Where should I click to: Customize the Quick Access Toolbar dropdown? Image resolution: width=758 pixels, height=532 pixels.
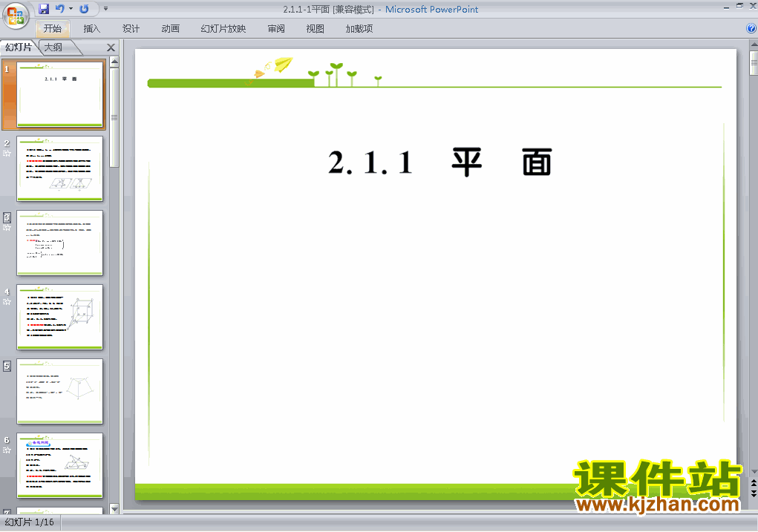click(106, 9)
